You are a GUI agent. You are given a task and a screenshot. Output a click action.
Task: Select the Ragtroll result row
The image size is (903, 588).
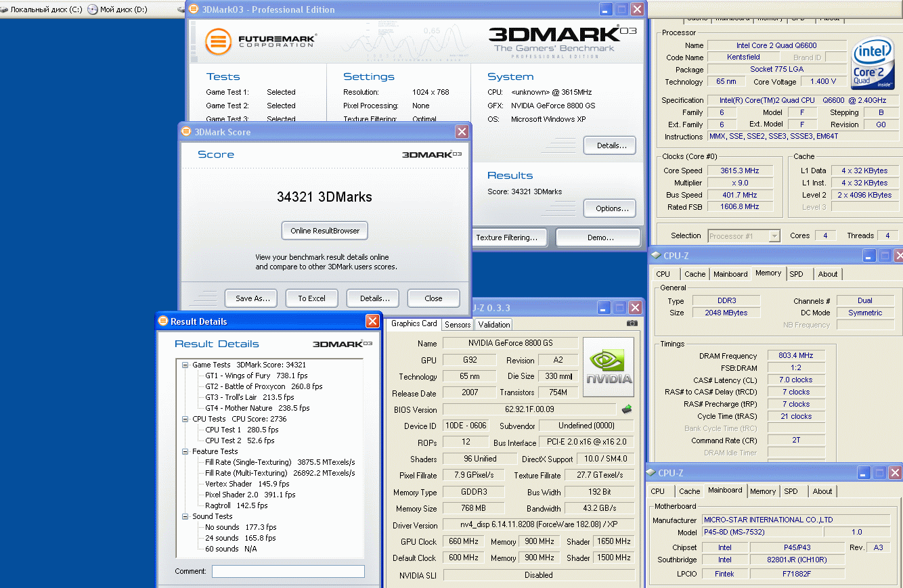point(236,505)
